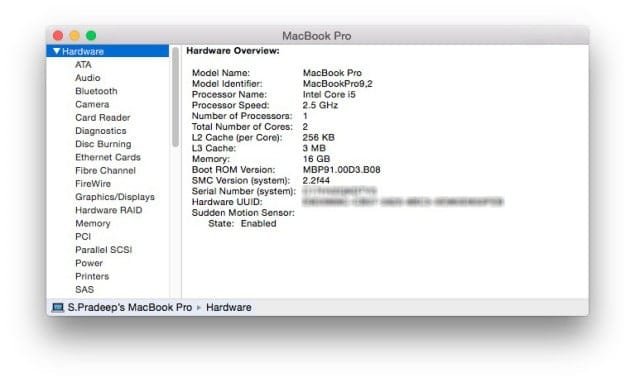Click the MacBookPro9,2 model identifier value
The height and width of the screenshot is (382, 635).
coord(337,84)
